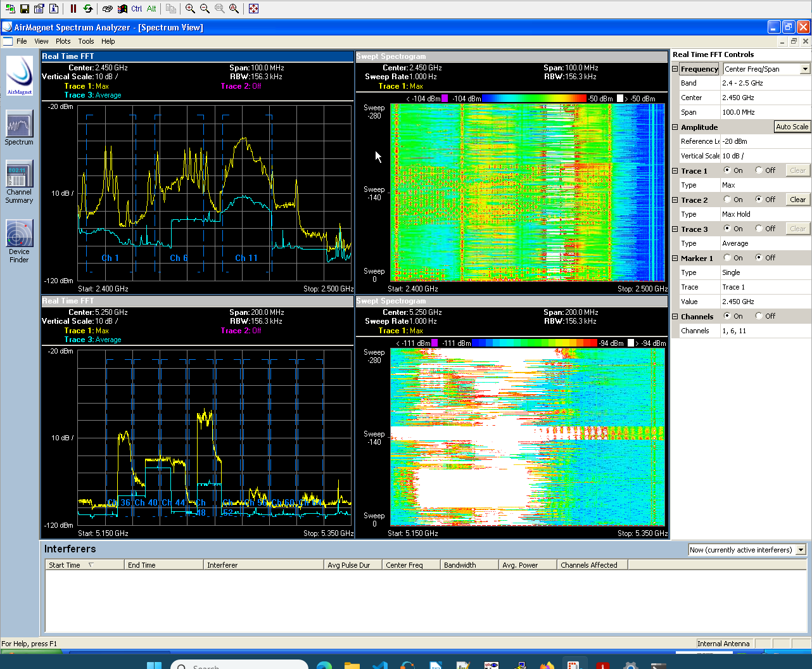
Task: Click purple swatch beside -104 dBm
Action: [445, 98]
